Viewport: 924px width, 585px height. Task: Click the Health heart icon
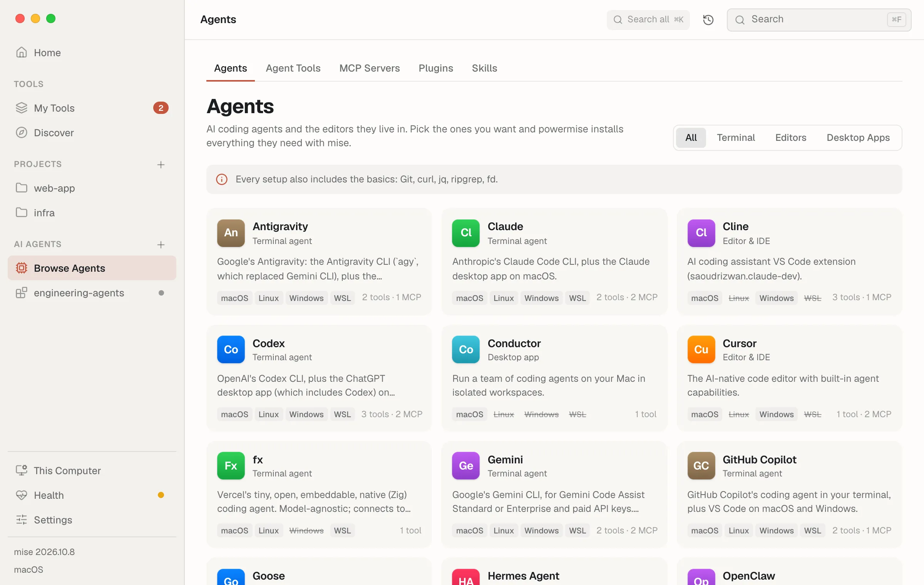(x=22, y=495)
